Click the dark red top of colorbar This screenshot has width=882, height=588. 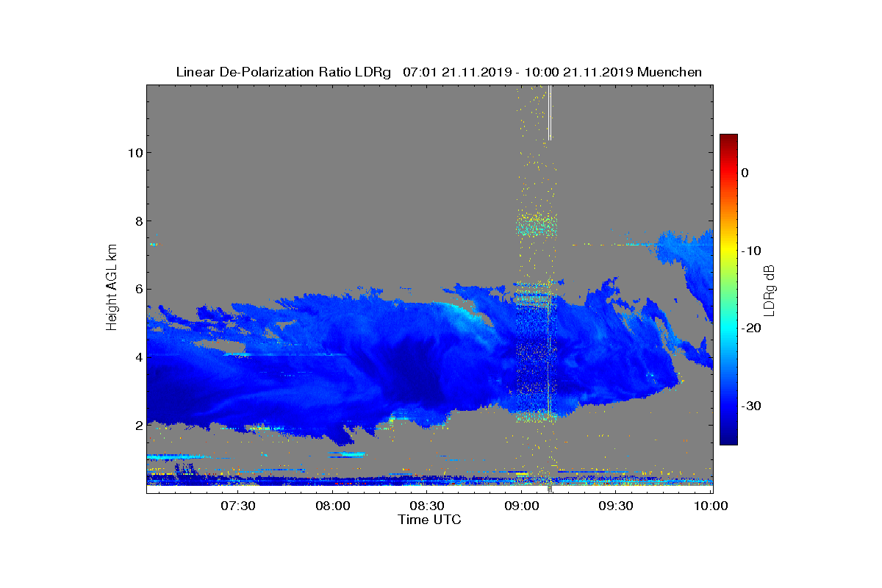[728, 140]
